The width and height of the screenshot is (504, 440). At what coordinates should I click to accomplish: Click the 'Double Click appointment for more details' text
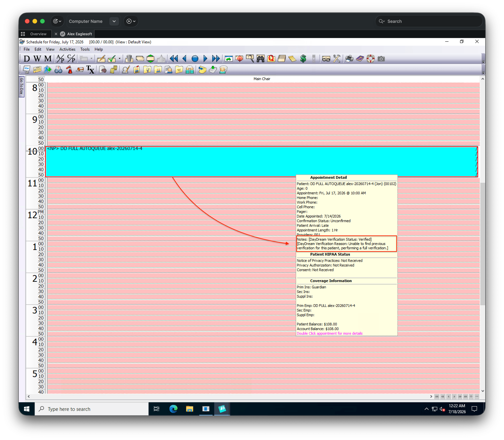pos(330,333)
